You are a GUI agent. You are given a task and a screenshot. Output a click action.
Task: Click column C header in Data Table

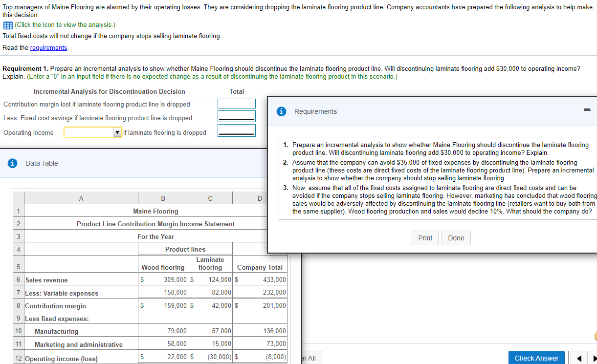coord(210,198)
